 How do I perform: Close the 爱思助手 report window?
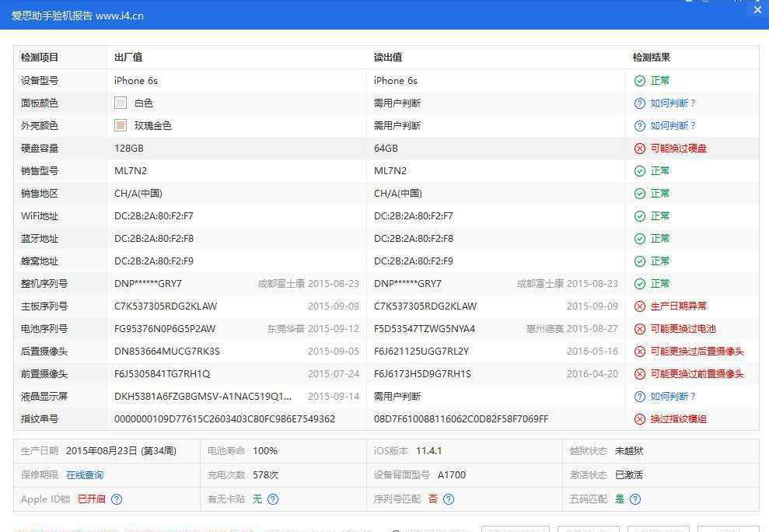(757, 11)
